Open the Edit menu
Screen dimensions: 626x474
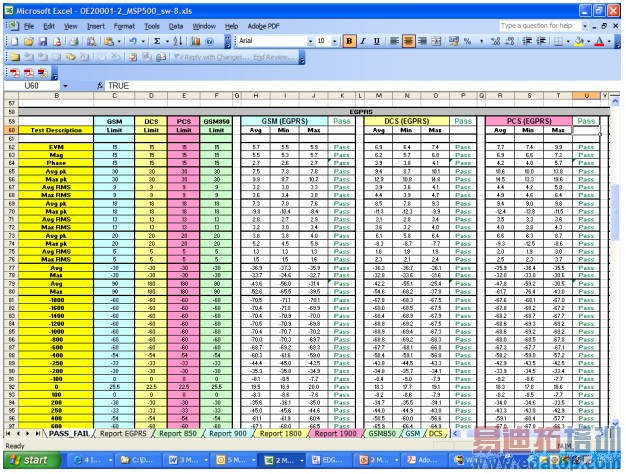click(x=49, y=26)
